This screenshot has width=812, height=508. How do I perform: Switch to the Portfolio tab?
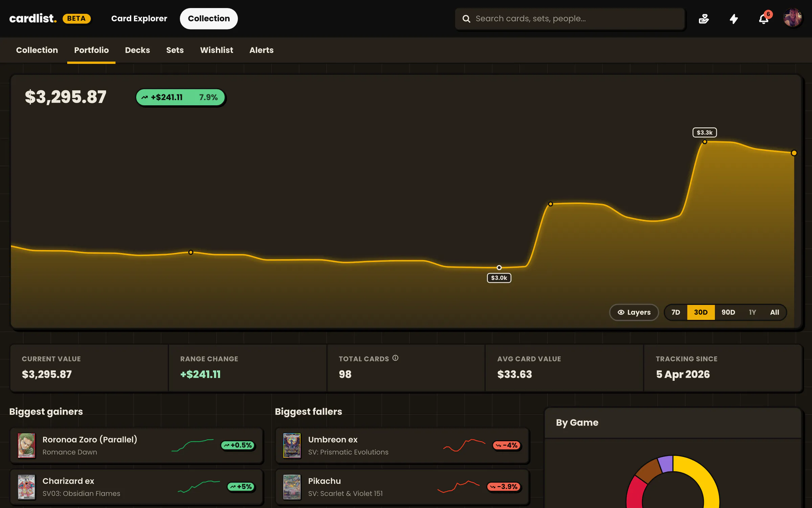click(91, 50)
